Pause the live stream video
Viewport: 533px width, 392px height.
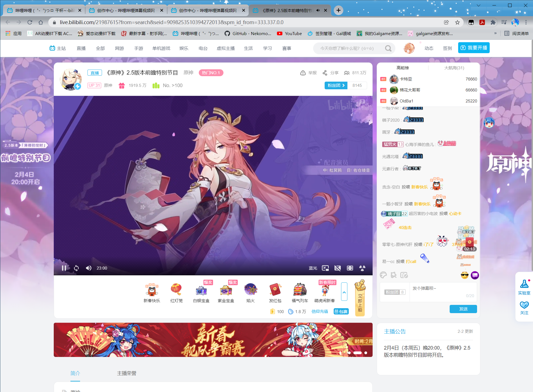pos(64,268)
